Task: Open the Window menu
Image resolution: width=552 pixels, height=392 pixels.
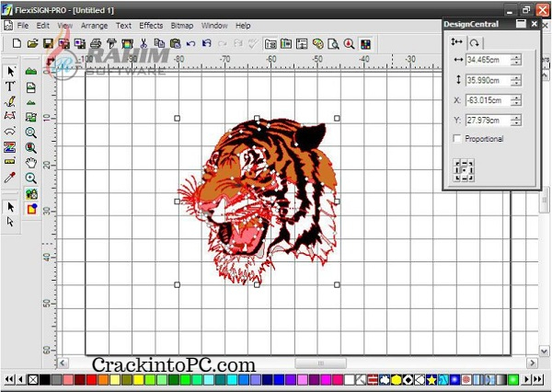Action: (x=214, y=26)
